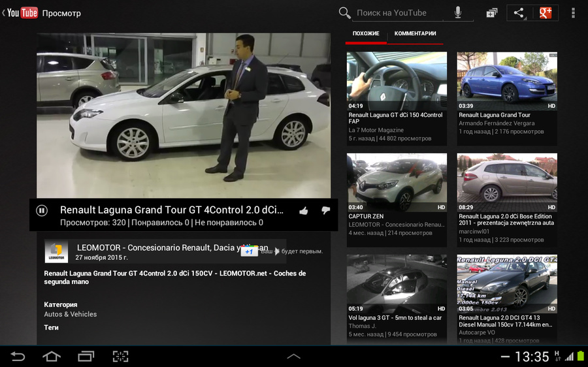Open LEOMOTOR - Concesionario Renault channel name
This screenshot has height=367, width=588.
pyautogui.click(x=172, y=247)
